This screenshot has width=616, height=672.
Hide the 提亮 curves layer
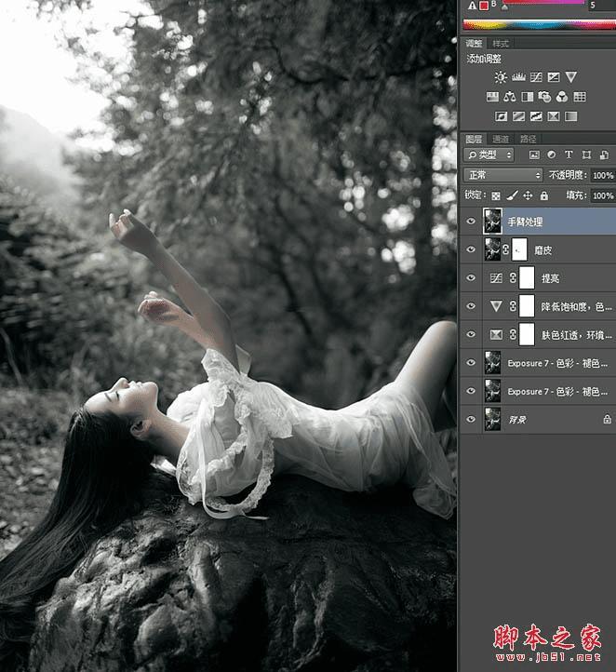point(471,277)
